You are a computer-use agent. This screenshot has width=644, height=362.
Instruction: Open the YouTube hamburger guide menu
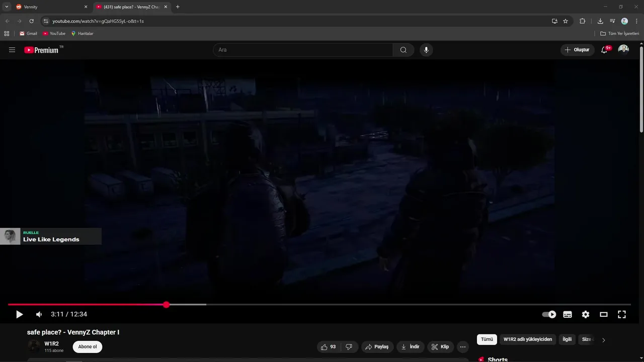12,50
